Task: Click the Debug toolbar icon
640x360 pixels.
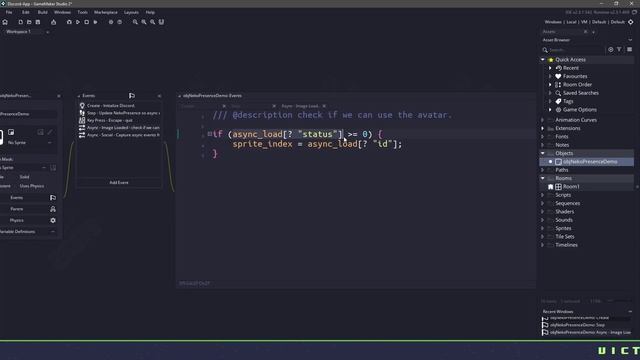Action: point(69,22)
